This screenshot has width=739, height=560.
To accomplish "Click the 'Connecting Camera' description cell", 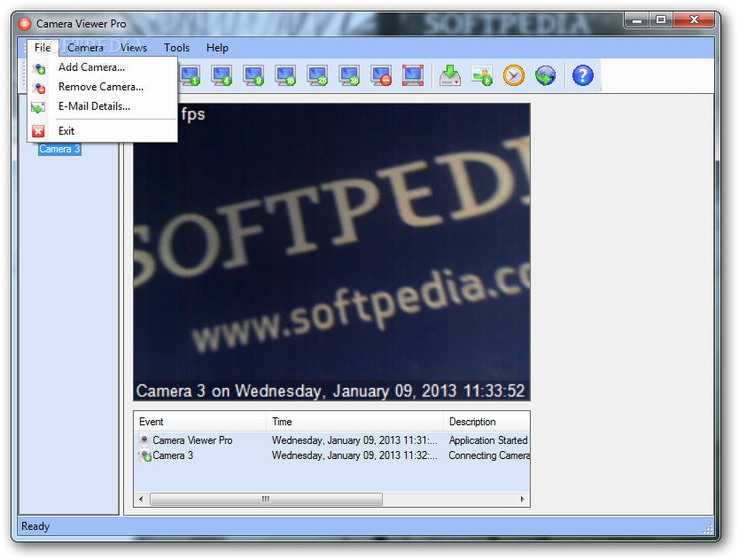I will coord(489,455).
